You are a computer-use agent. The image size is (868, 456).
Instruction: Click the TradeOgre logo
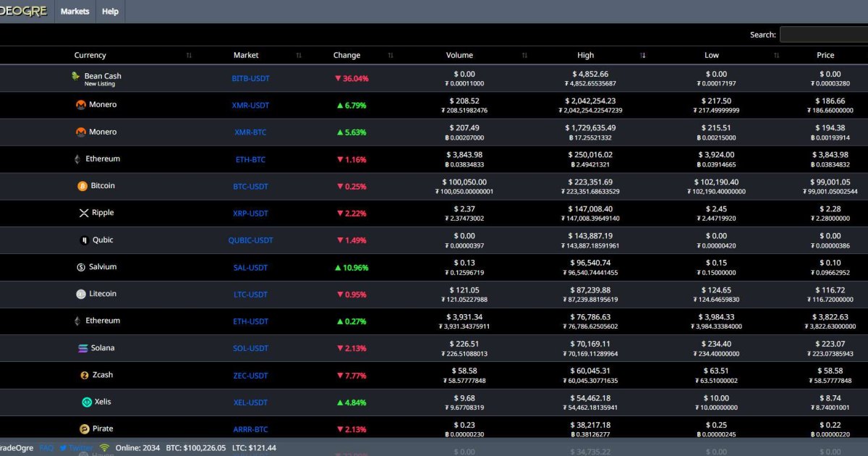[23, 11]
